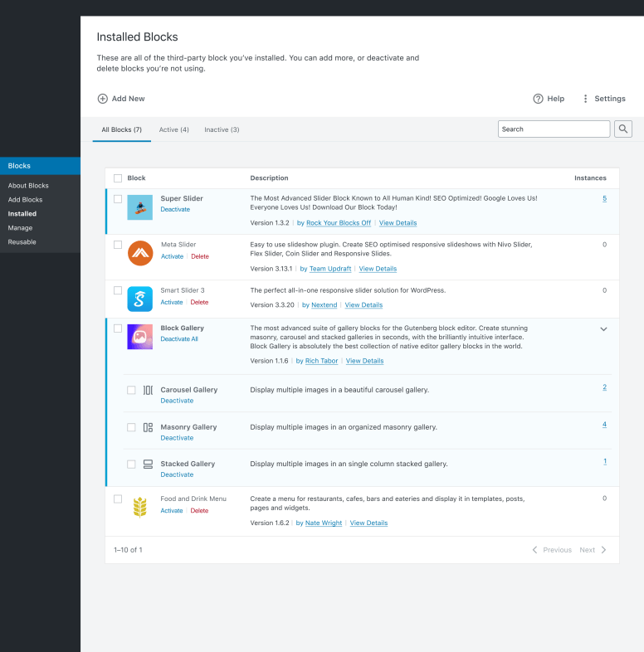The width and height of the screenshot is (644, 652).
Task: Open About Blocks in sidebar
Action: [28, 186]
